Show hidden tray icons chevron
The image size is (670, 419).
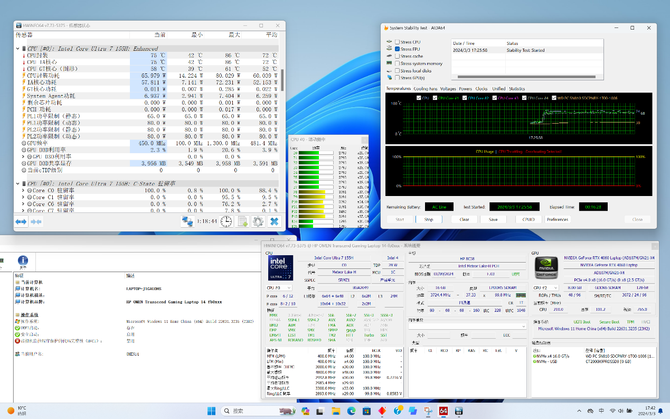[x=579, y=411]
